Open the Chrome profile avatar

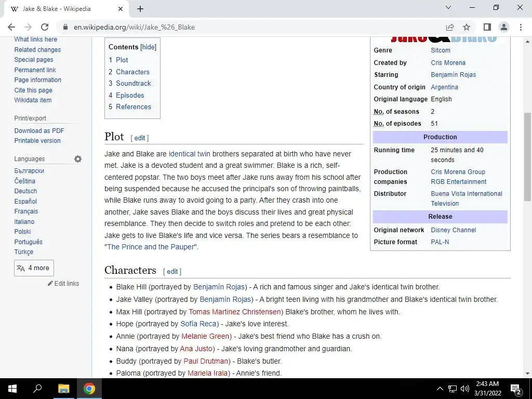pos(504,27)
